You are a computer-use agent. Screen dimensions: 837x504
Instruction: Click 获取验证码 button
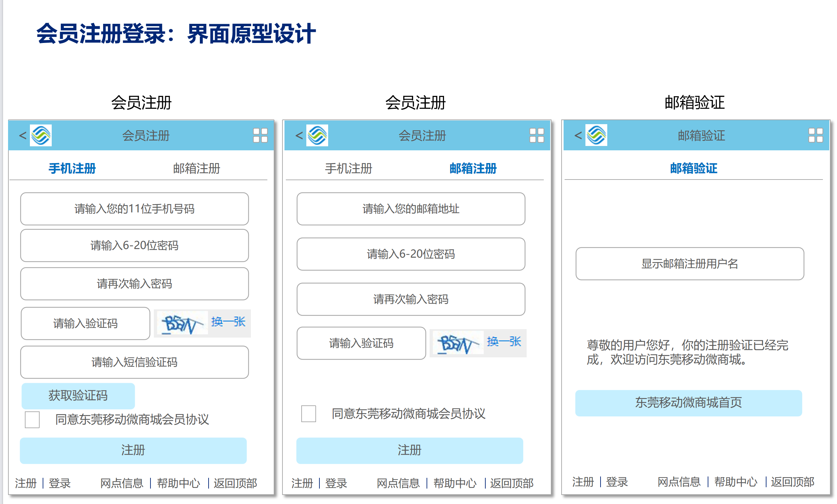[x=78, y=396]
